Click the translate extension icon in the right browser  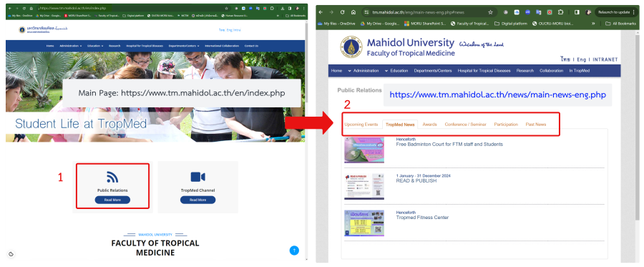tap(538, 12)
